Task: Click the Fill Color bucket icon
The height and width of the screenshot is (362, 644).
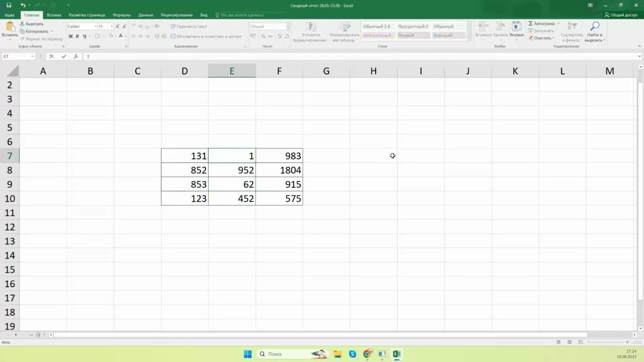Action: [x=110, y=36]
